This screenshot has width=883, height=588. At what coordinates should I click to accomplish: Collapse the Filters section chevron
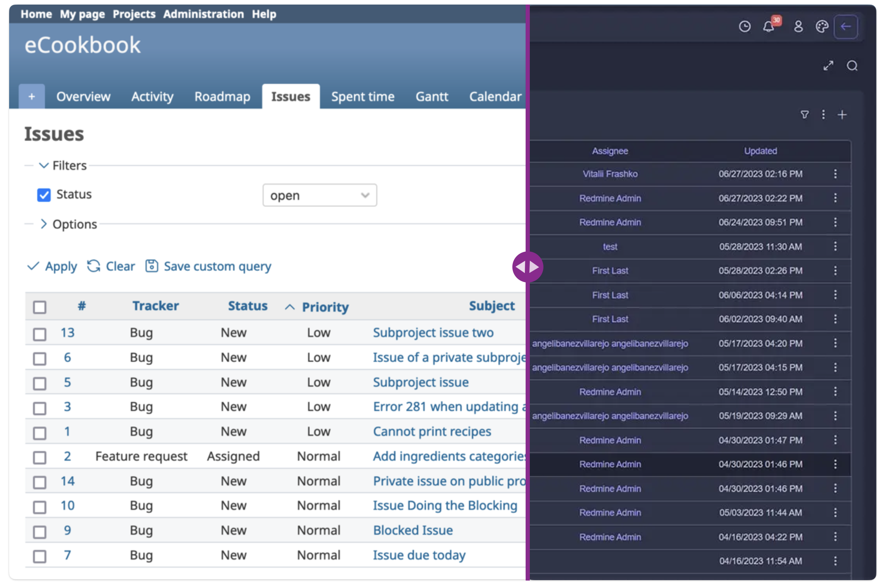pyautogui.click(x=44, y=165)
